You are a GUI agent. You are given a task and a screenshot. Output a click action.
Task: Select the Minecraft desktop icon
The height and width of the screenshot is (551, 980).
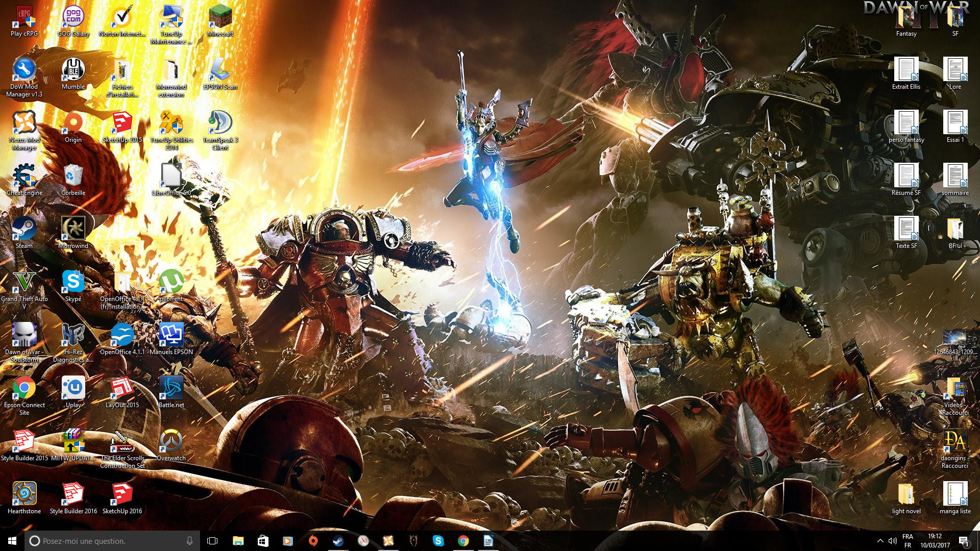(x=220, y=21)
